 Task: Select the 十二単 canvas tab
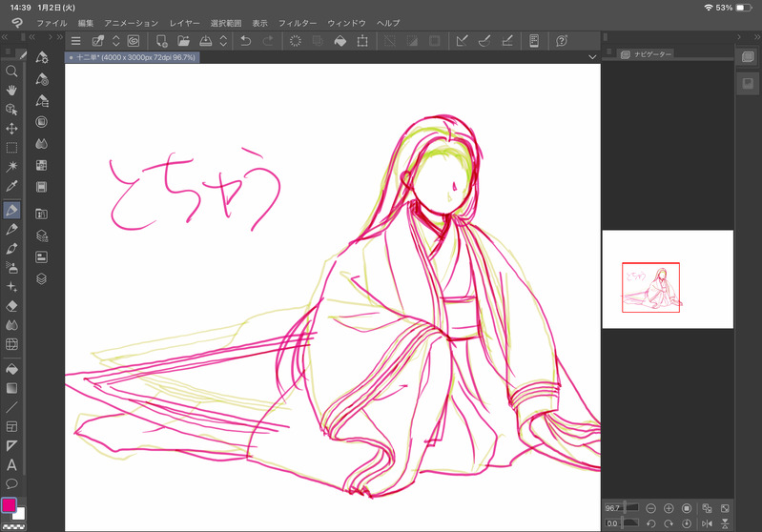point(133,57)
